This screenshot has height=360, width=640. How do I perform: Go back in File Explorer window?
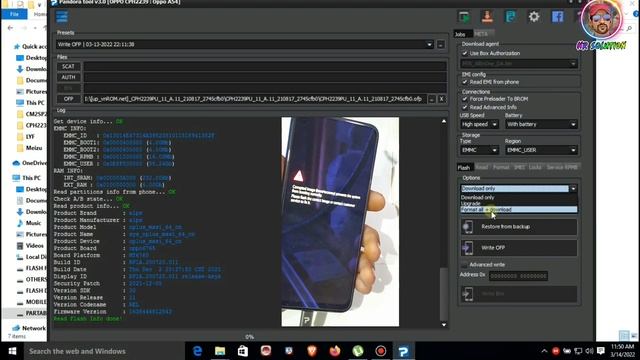pos(11,28)
